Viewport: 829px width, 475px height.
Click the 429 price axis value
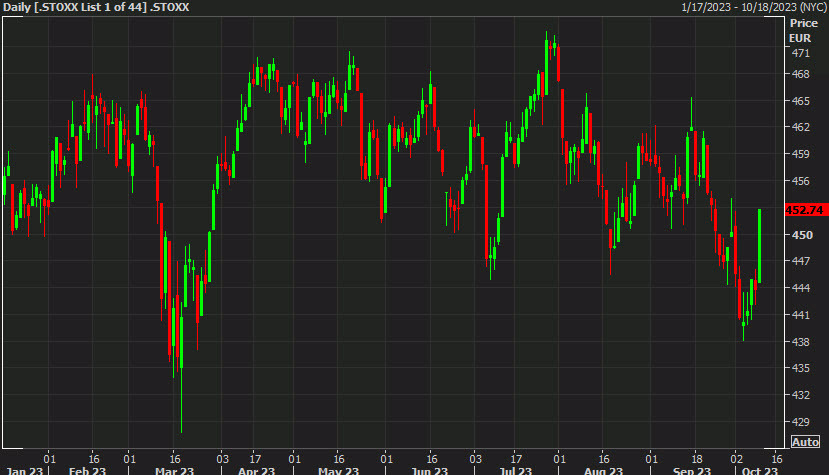pos(800,422)
